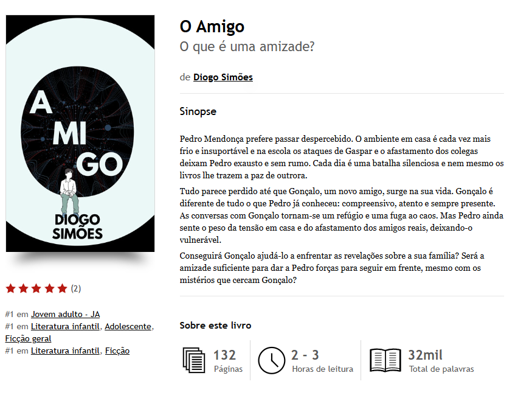Click the first Literatura infantil link

coord(65,327)
